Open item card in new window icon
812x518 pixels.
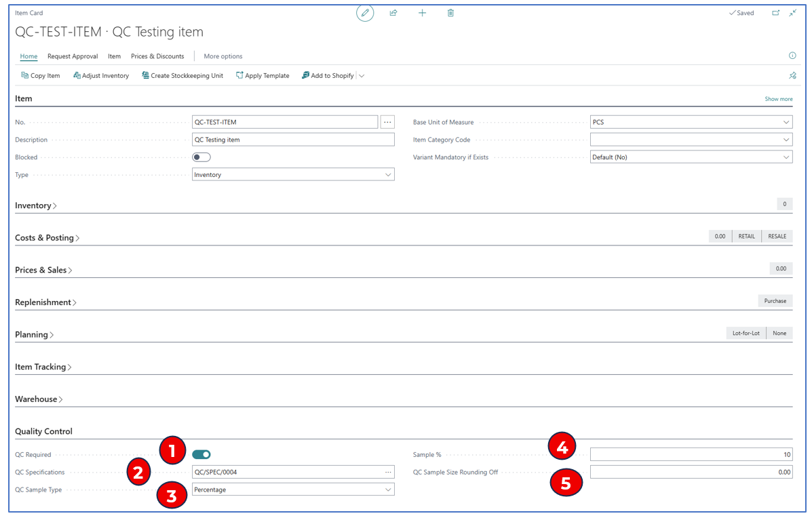pyautogui.click(x=776, y=13)
